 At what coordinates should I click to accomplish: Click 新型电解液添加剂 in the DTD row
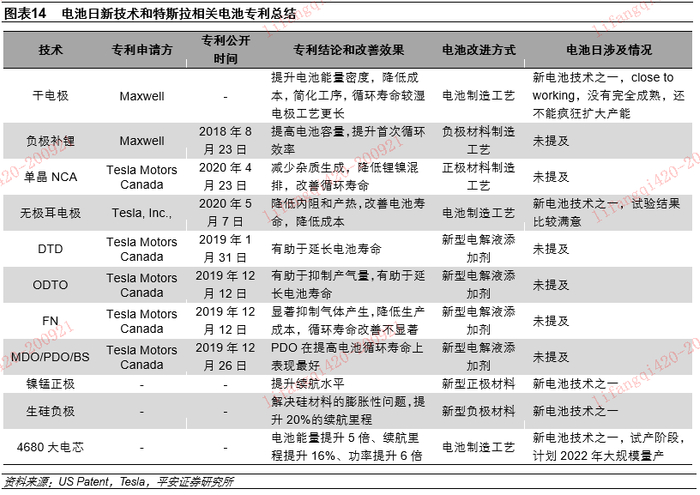coord(479,249)
